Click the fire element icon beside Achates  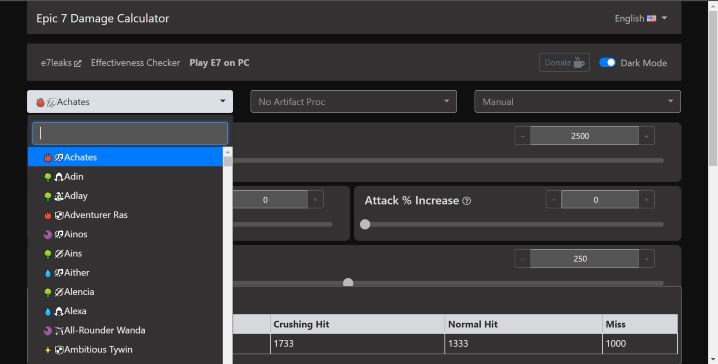[48, 158]
